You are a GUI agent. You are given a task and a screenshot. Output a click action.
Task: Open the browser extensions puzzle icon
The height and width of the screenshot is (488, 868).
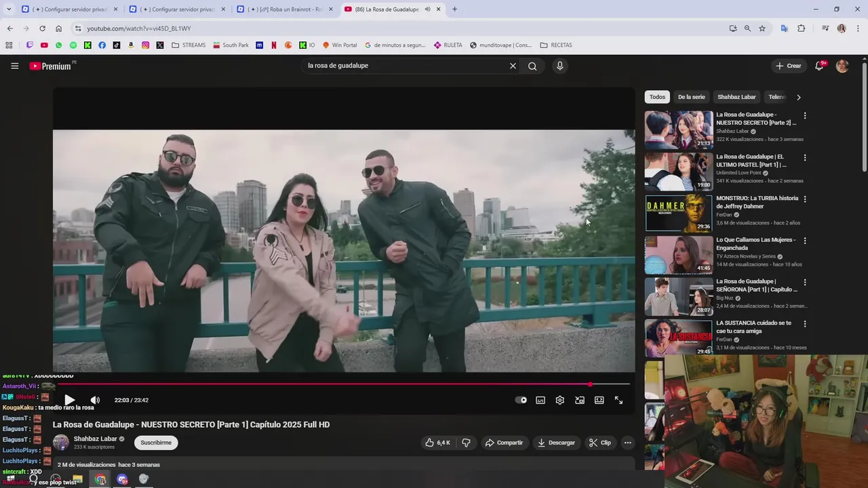coord(802,28)
